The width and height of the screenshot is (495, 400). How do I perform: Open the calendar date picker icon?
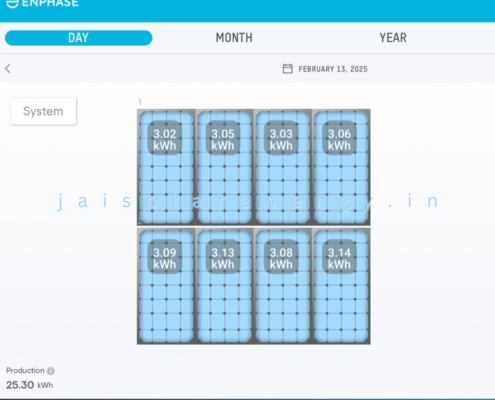click(287, 69)
